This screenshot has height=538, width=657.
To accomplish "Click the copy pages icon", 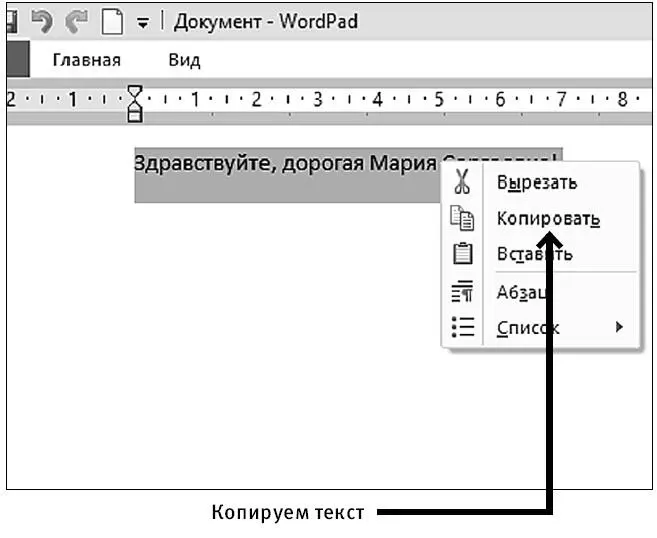I will (462, 218).
